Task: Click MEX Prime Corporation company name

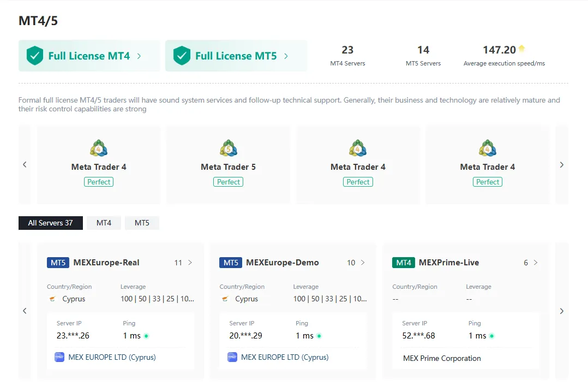Action: (442, 358)
